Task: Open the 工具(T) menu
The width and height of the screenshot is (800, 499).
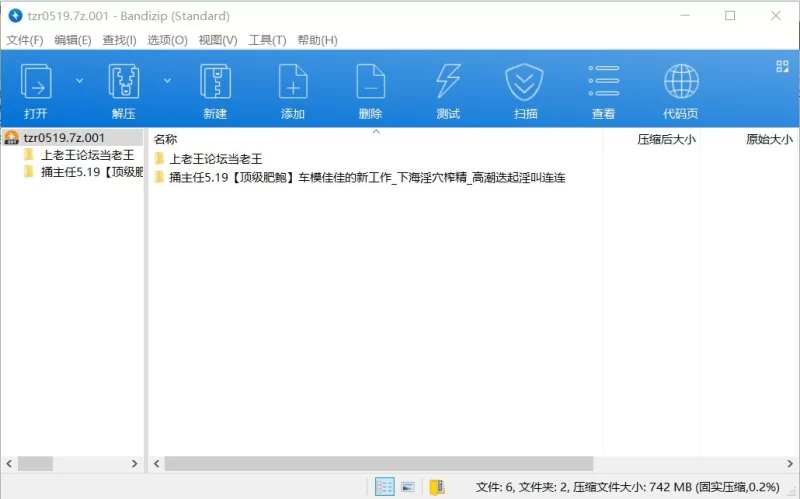Action: point(267,40)
